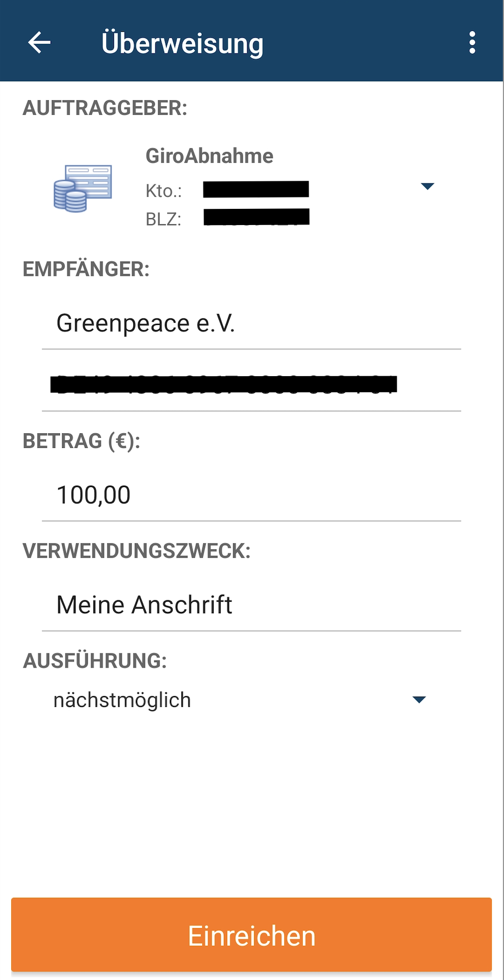
Task: Tap the BETRAG (€) label
Action: (x=81, y=441)
